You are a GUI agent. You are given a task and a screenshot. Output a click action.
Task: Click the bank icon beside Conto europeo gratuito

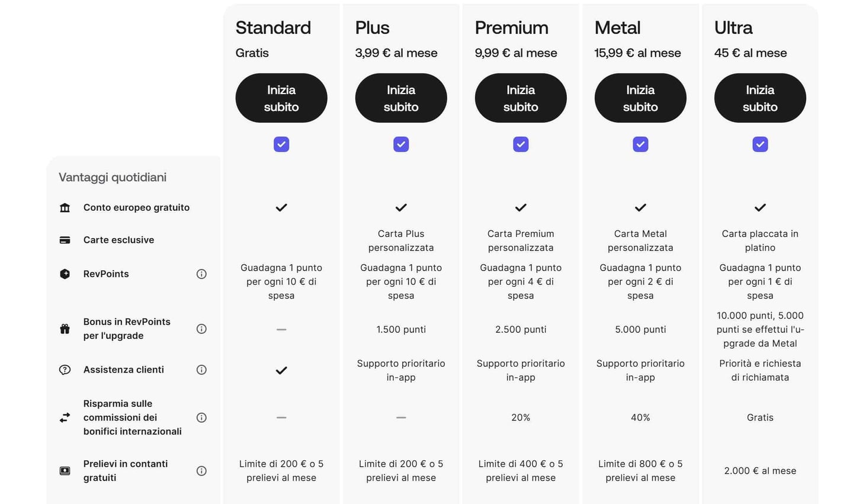65,208
